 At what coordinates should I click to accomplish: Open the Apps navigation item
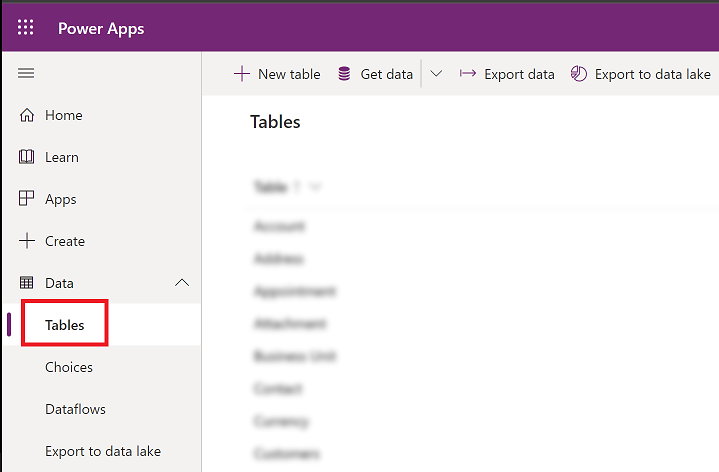pyautogui.click(x=61, y=199)
